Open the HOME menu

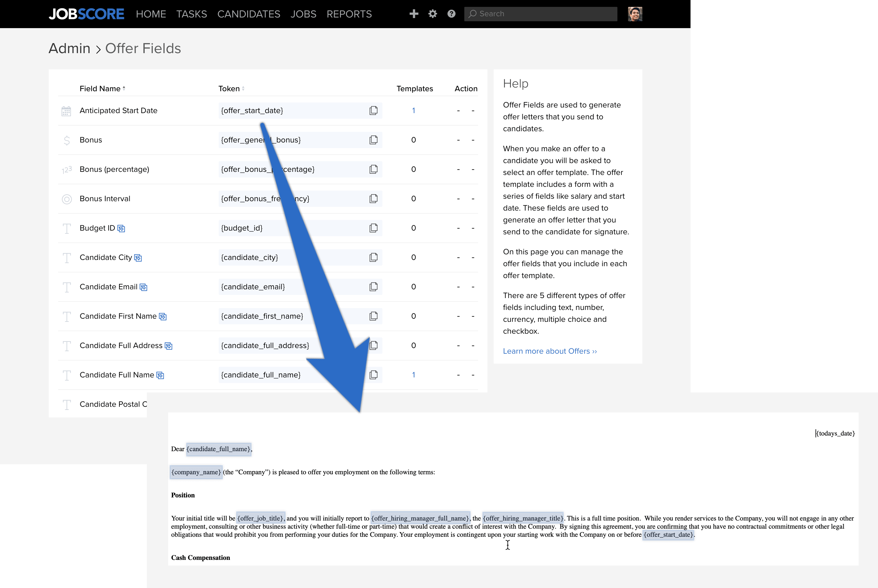coord(151,14)
